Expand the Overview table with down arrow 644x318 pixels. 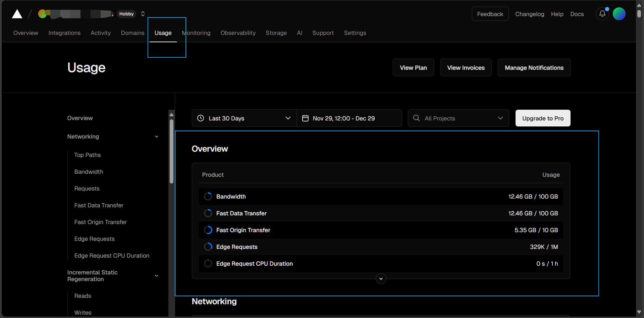[381, 279]
